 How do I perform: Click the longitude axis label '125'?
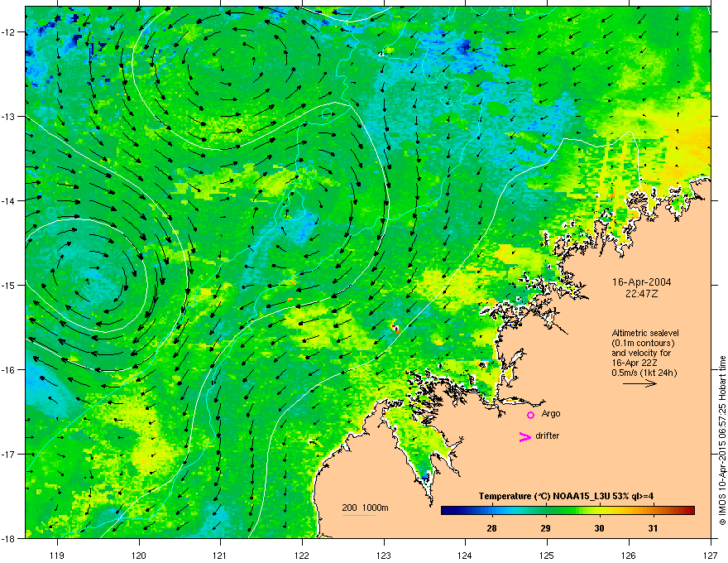pyautogui.click(x=547, y=555)
